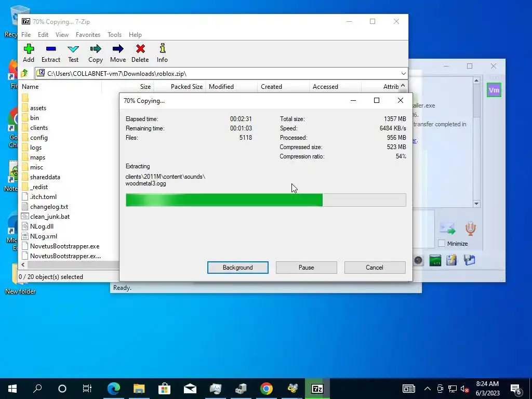532x399 pixels.
Task: Click the floppy disk icon in background window
Action: [470, 260]
